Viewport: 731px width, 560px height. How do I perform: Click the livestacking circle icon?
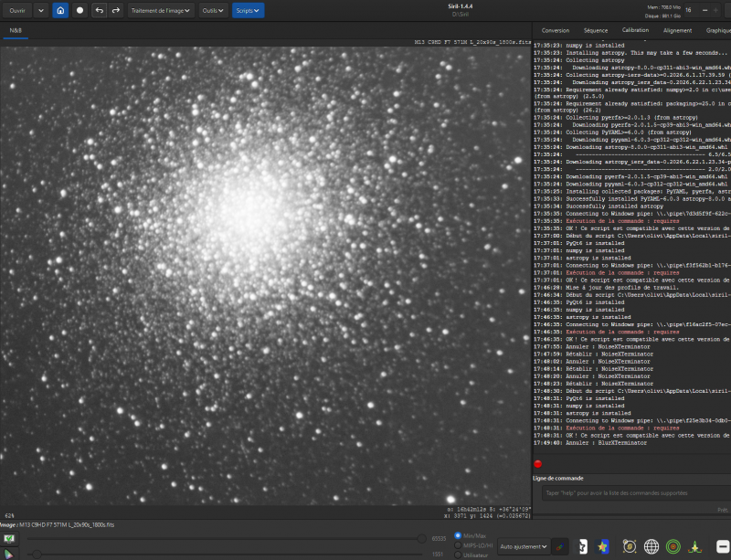click(x=79, y=10)
